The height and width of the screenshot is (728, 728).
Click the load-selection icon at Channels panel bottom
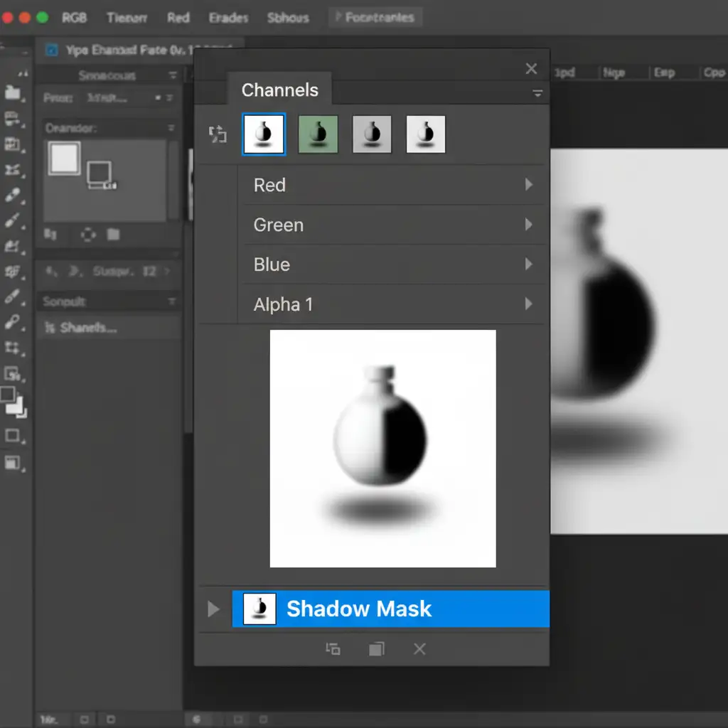(x=333, y=648)
